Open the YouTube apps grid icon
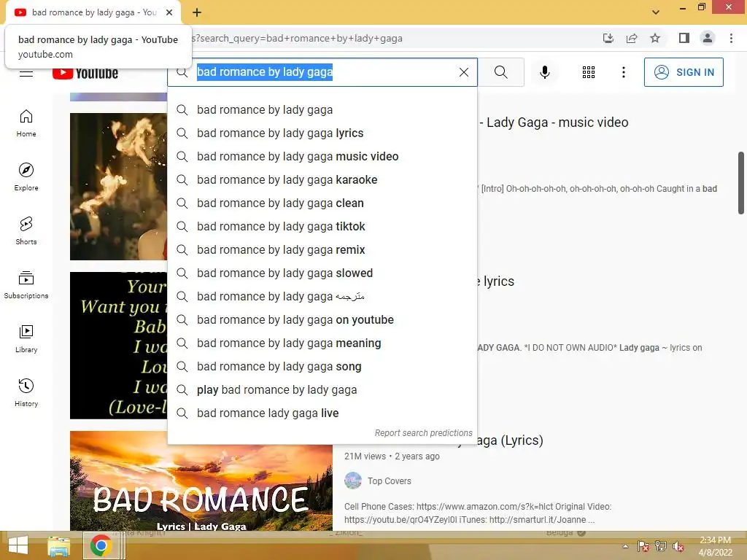This screenshot has width=747, height=560. coord(589,72)
